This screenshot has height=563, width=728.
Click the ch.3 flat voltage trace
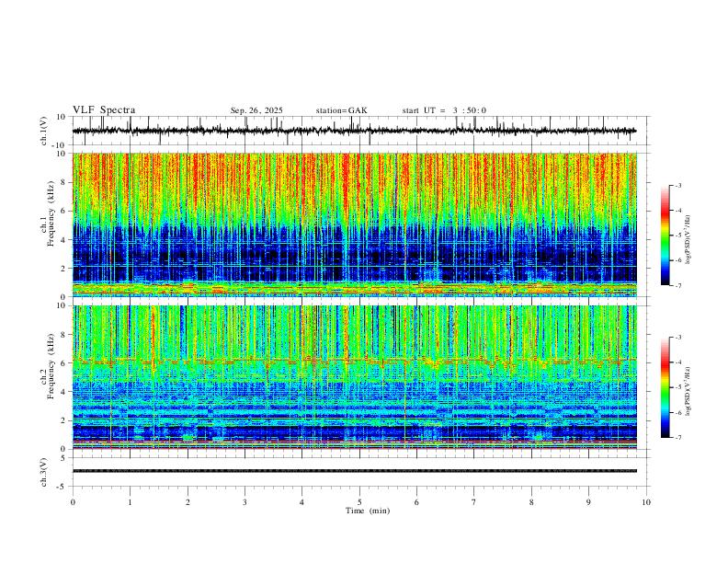(355, 471)
